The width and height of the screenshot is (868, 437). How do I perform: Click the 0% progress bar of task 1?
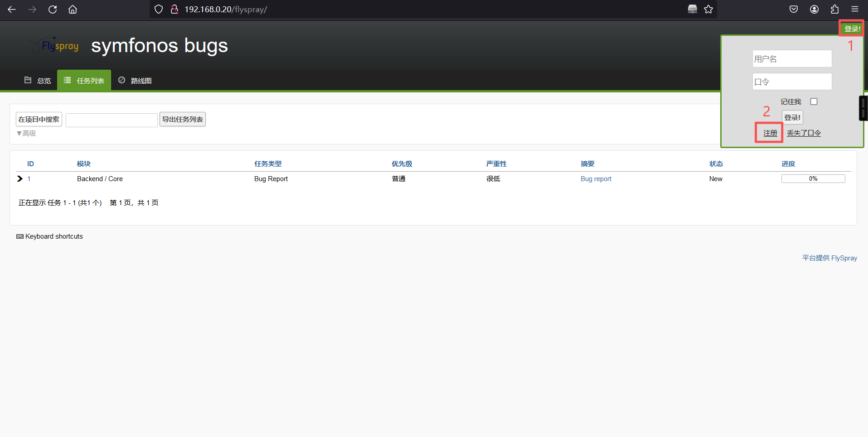(813, 179)
